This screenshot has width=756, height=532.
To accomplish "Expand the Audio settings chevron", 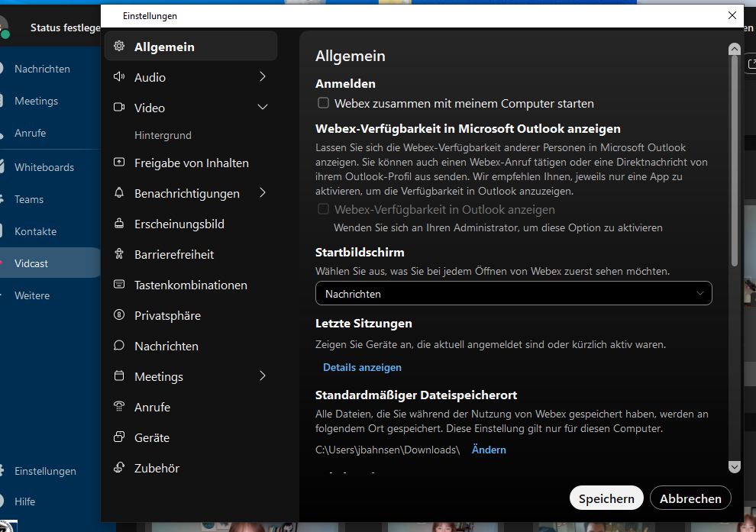I will tap(263, 77).
